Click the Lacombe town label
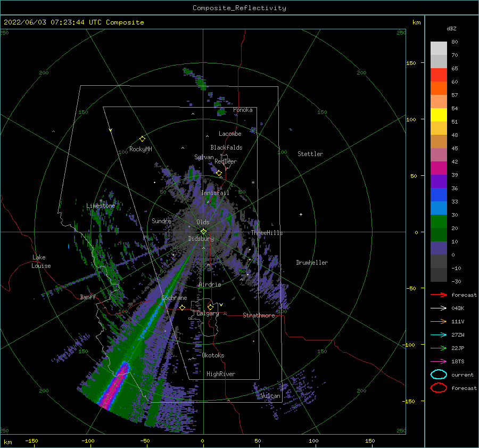 pos(230,134)
